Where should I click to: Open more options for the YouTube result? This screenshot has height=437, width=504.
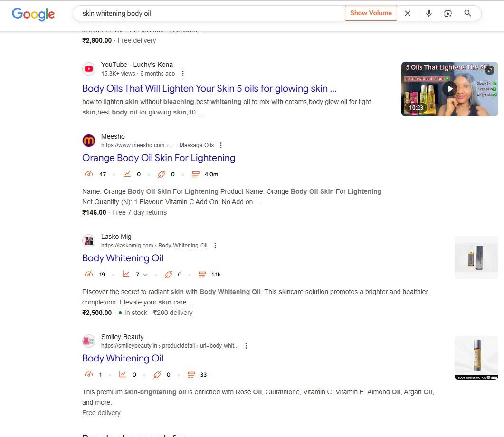click(x=182, y=74)
